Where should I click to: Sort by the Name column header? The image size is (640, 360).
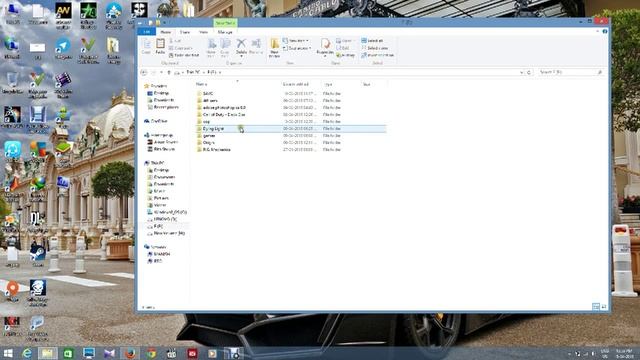[201, 84]
